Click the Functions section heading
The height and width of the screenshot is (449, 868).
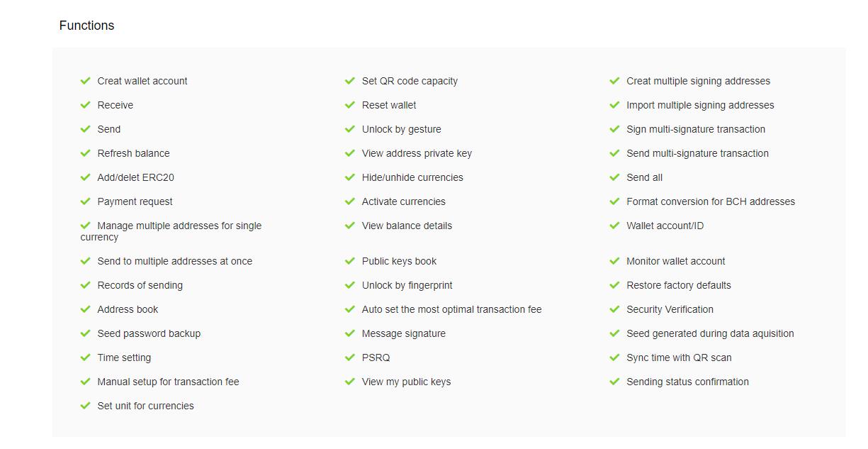click(86, 26)
